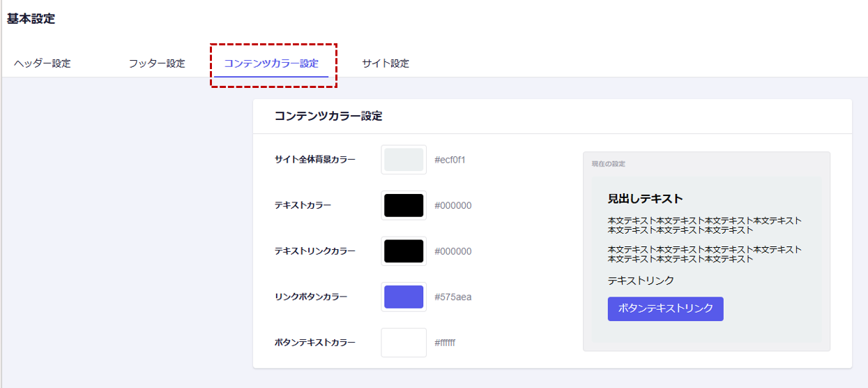Open the サイト全体背景カラー color swatch
This screenshot has width=868, height=388.
tap(404, 160)
